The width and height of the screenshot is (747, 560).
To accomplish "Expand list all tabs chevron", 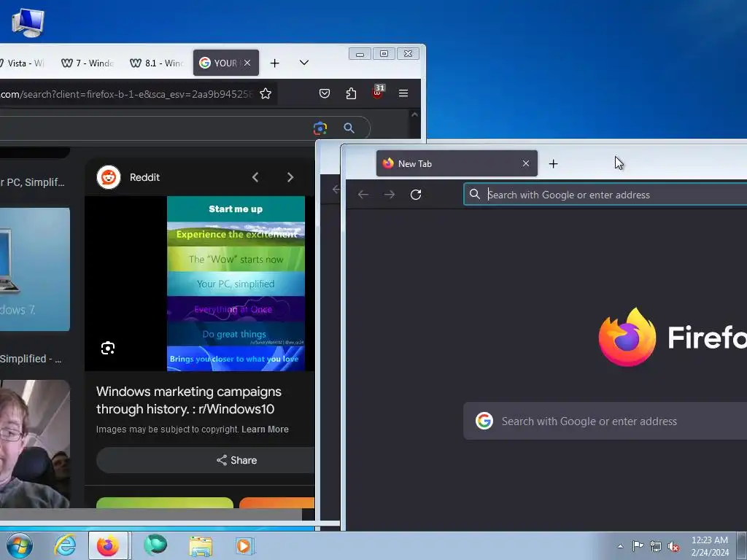I will (x=304, y=63).
